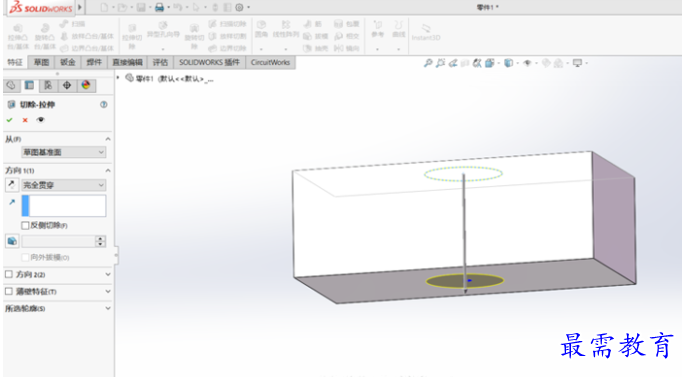This screenshot has height=377, width=682.
Task: Click the Zoom to Area icon
Action: 440,63
